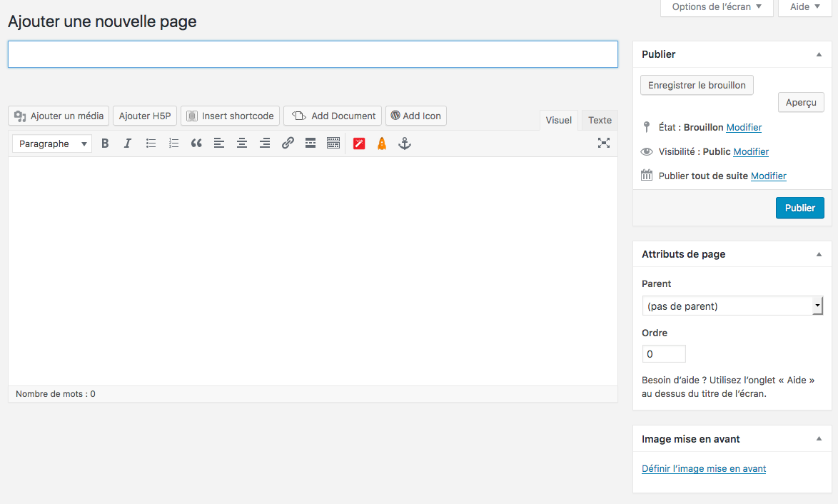838x504 pixels.
Task: Collapse the Publier panel
Action: point(819,54)
